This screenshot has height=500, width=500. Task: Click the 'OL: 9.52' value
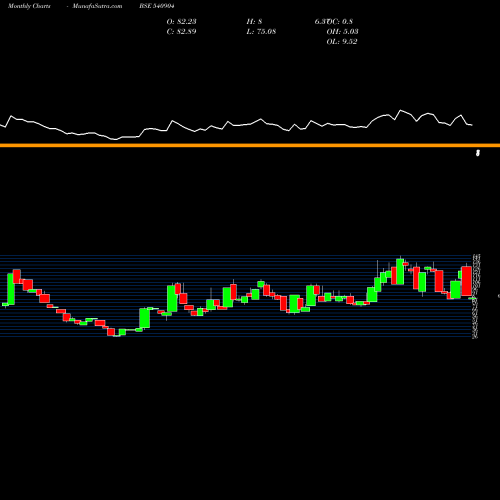click(x=342, y=42)
